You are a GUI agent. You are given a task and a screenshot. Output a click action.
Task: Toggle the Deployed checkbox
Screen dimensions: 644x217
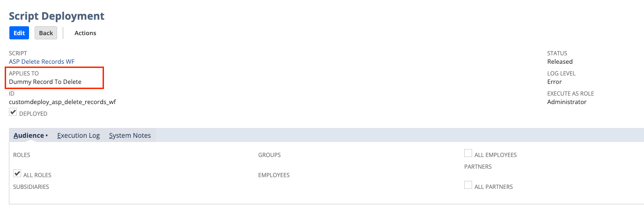click(13, 112)
